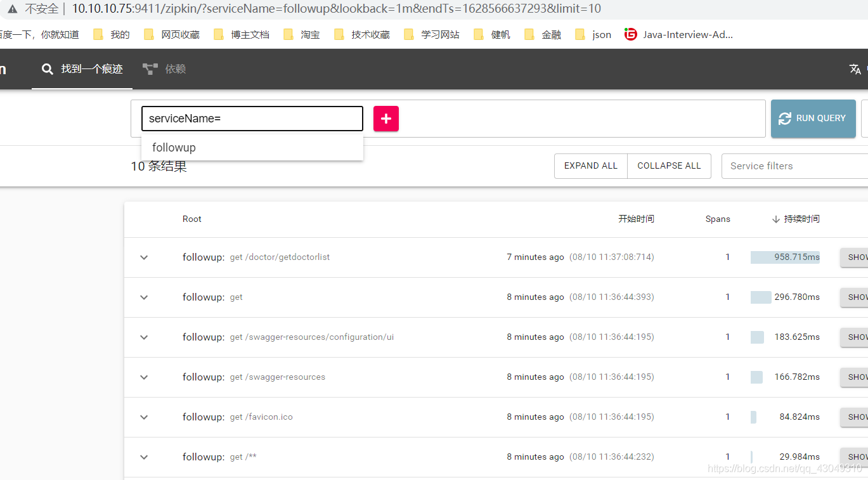
Task: Click the Root column header
Action: pyautogui.click(x=192, y=219)
